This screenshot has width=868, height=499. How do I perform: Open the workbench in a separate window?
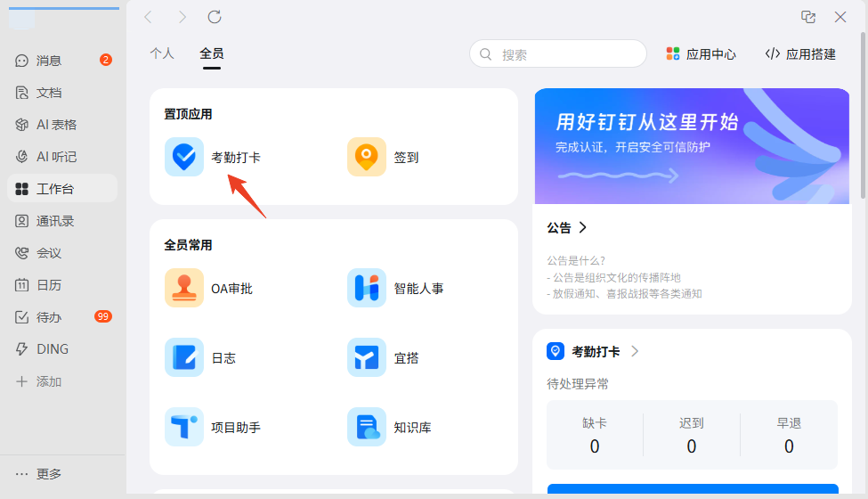click(x=808, y=17)
